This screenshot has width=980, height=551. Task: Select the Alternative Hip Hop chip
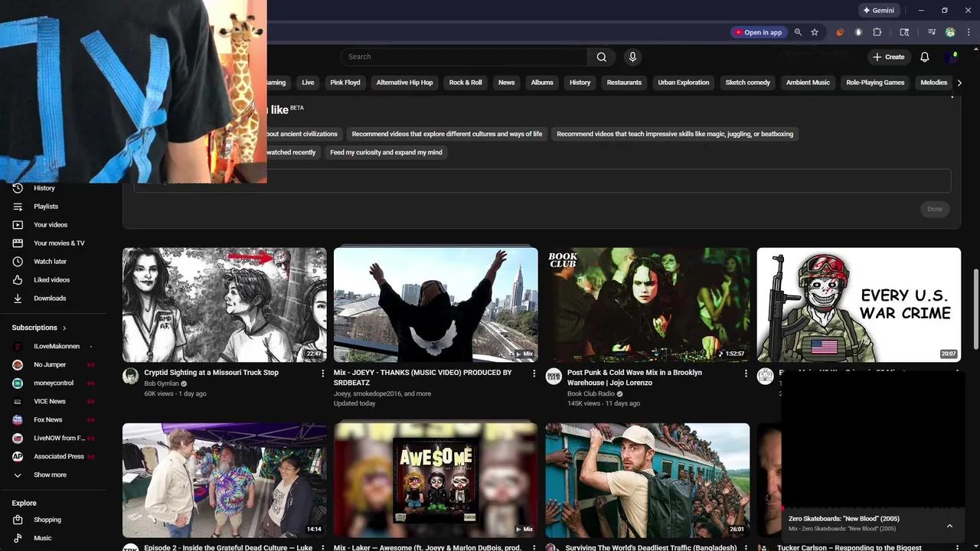click(x=404, y=83)
